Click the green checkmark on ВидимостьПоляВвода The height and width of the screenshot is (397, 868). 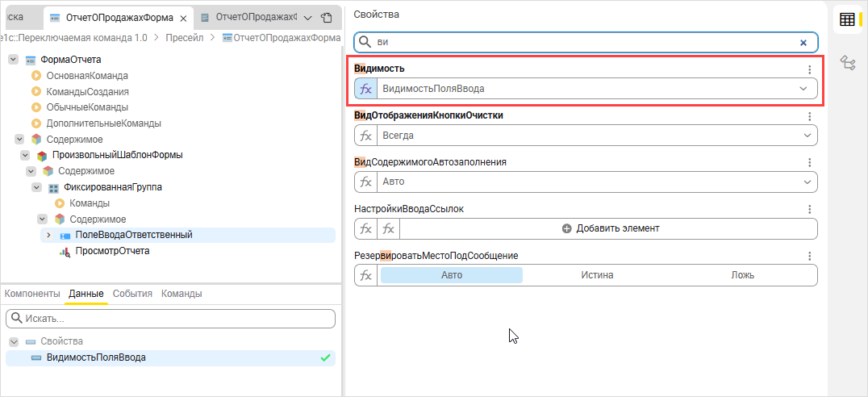click(326, 357)
